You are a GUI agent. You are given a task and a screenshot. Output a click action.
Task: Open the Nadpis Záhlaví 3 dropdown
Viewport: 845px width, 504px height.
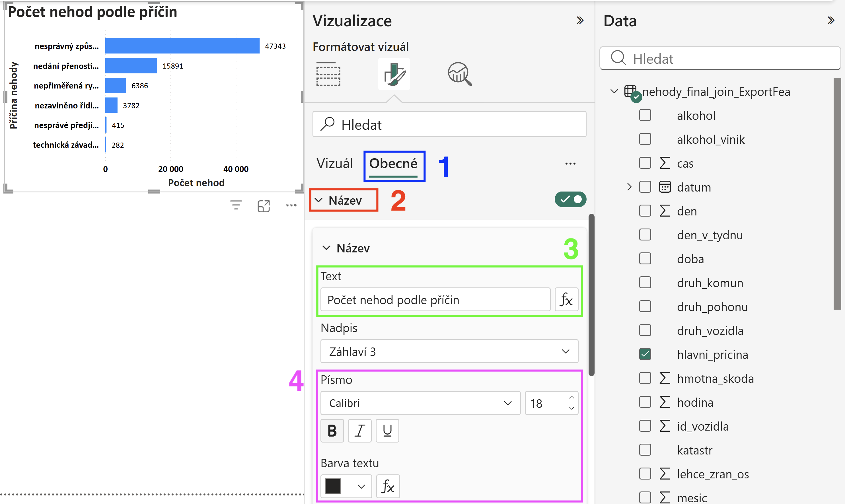(449, 351)
